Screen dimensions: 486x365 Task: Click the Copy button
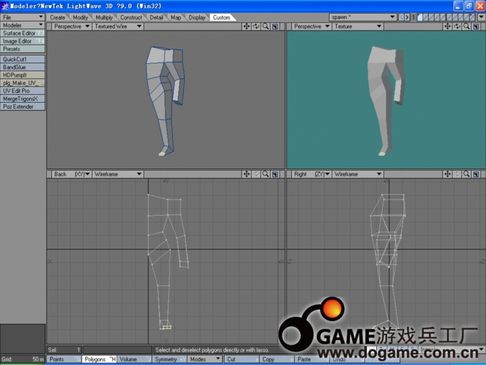coord(276,359)
